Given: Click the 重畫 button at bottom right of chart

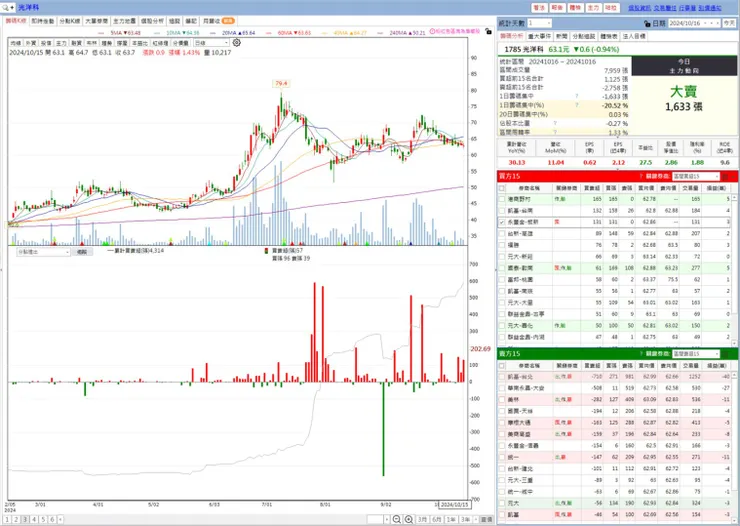Looking at the screenshot, I should [x=487, y=519].
